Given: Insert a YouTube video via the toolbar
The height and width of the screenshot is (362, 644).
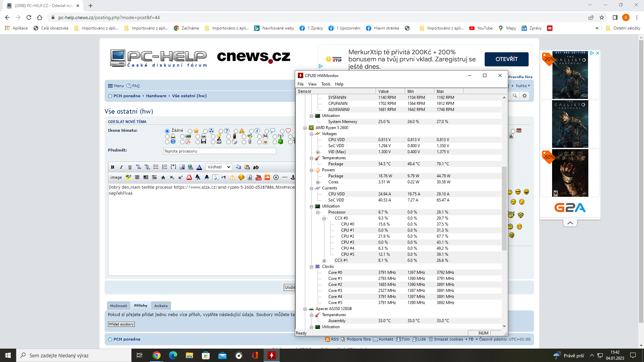Looking at the screenshot, I should pyautogui.click(x=259, y=177).
